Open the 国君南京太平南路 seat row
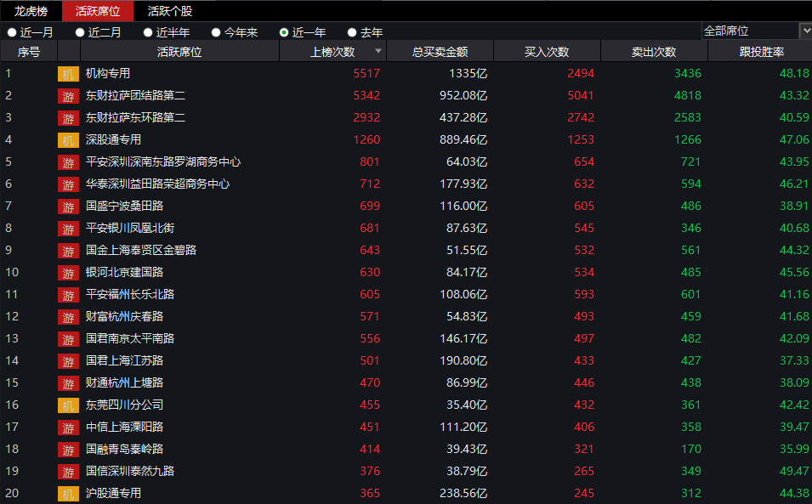The width and height of the screenshot is (812, 504). pyautogui.click(x=406, y=338)
